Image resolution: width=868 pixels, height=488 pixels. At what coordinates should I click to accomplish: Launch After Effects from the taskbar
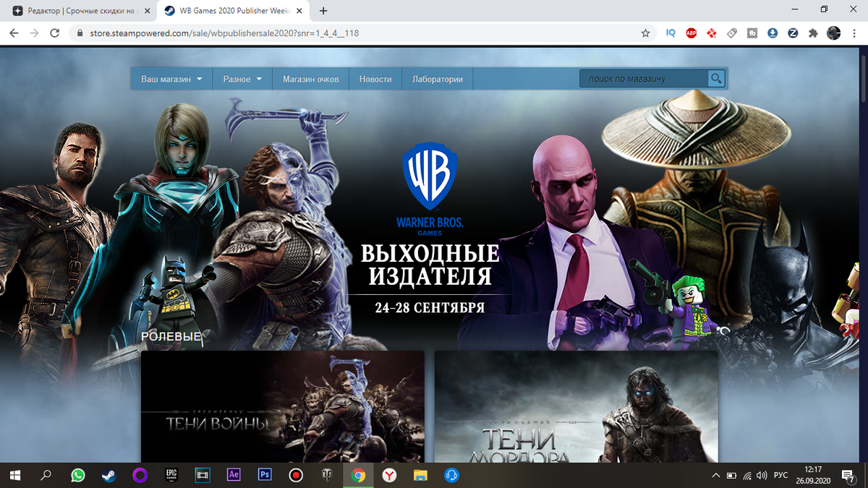[x=234, y=475]
